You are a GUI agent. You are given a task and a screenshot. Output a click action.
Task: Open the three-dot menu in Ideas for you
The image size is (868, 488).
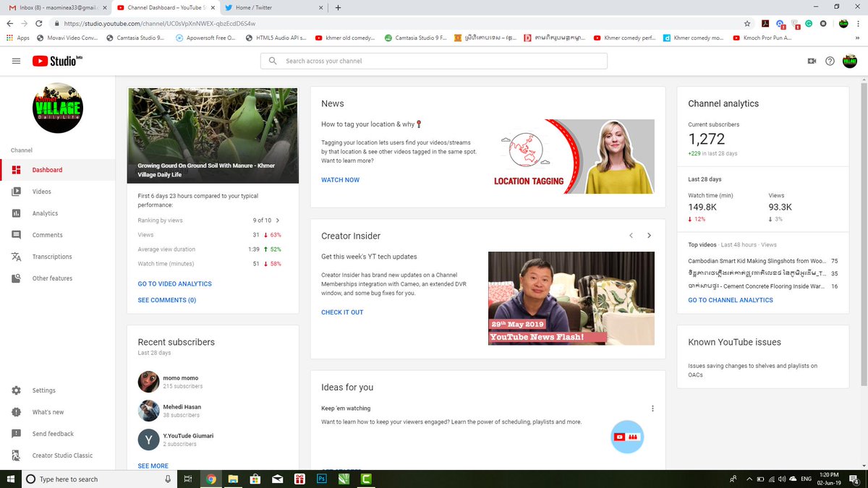coord(652,408)
